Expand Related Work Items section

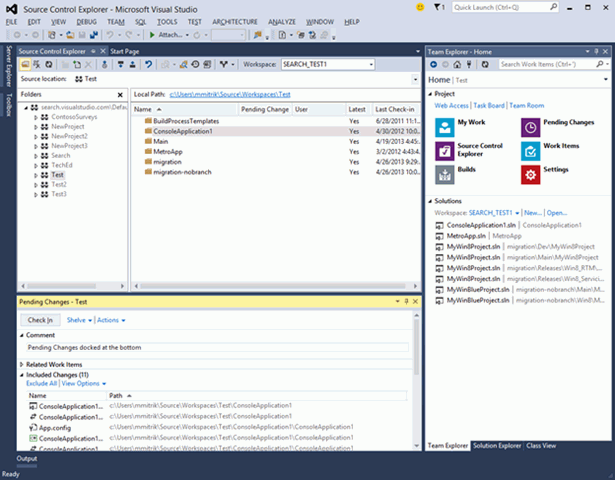(22, 365)
